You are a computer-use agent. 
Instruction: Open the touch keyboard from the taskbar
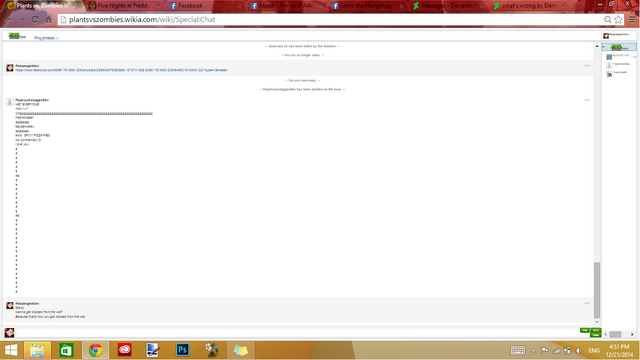point(518,350)
